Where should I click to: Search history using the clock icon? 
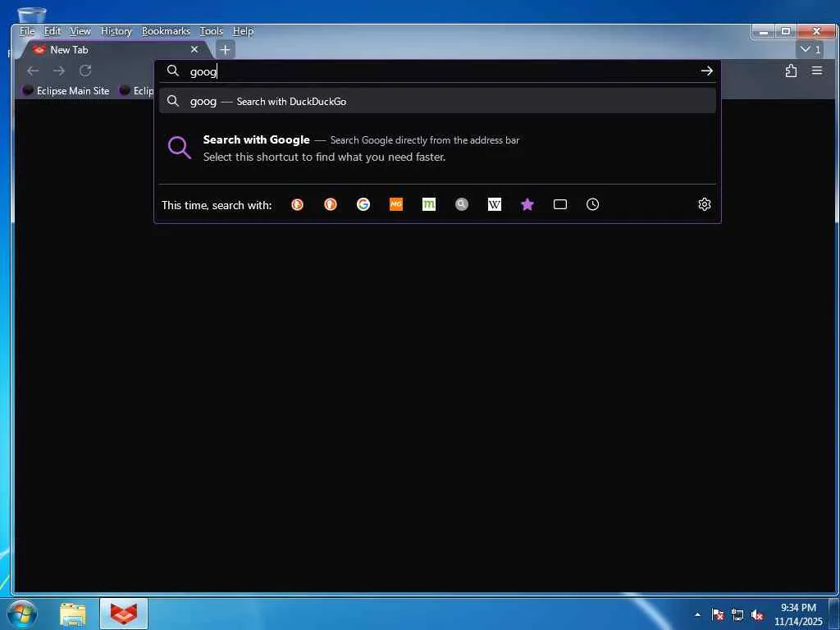coord(592,204)
